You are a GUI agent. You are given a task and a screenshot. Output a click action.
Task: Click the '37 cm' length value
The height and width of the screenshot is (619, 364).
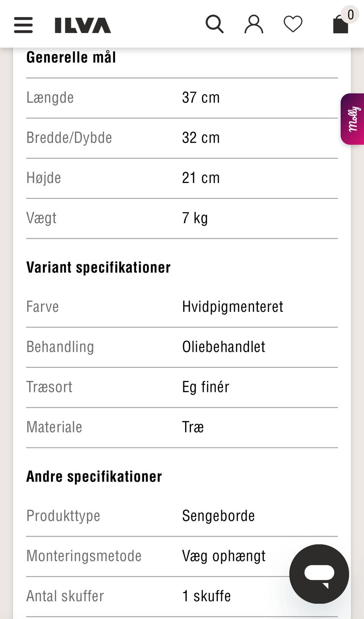tap(201, 97)
